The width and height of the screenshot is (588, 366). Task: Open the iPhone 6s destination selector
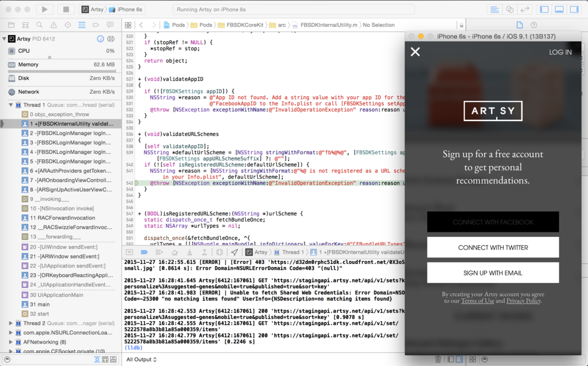click(125, 9)
